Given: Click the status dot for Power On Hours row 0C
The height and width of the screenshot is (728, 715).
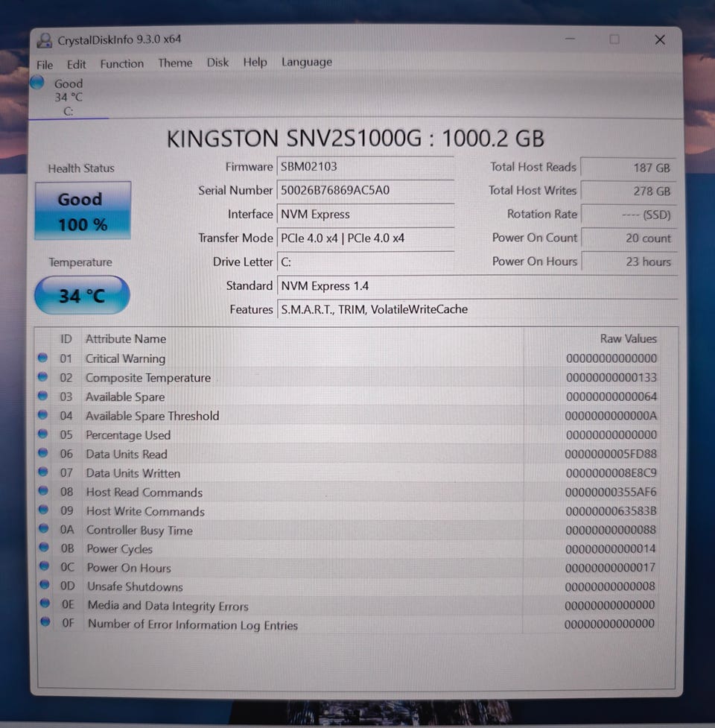Looking at the screenshot, I should tap(44, 566).
